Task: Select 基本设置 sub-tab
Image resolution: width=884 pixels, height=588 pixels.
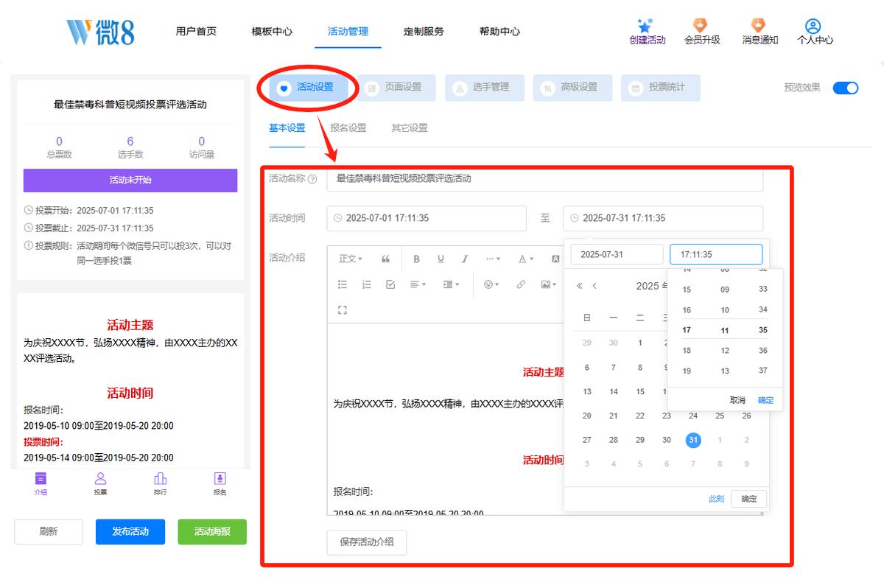Action: pos(287,127)
